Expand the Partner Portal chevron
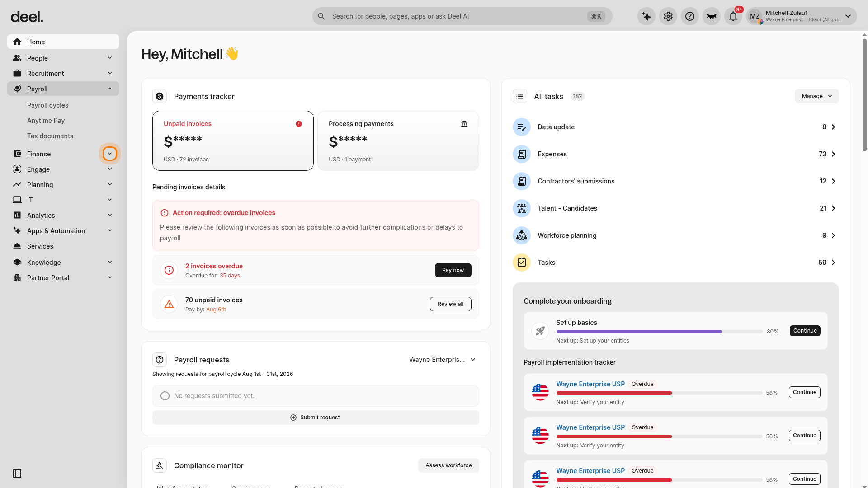This screenshot has height=488, width=868. point(110,277)
